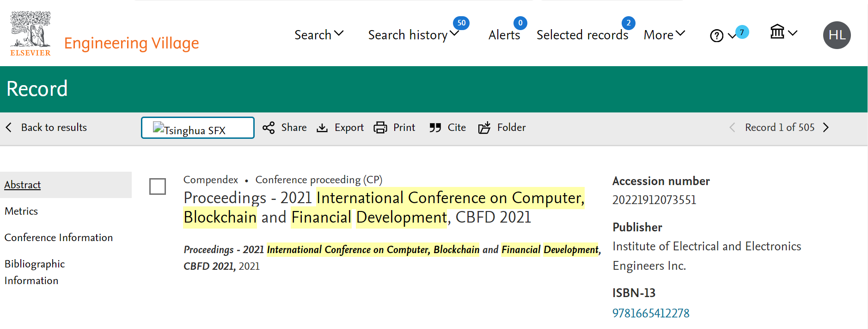The width and height of the screenshot is (868, 329).
Task: Click the italic source title text
Action: click(x=392, y=258)
